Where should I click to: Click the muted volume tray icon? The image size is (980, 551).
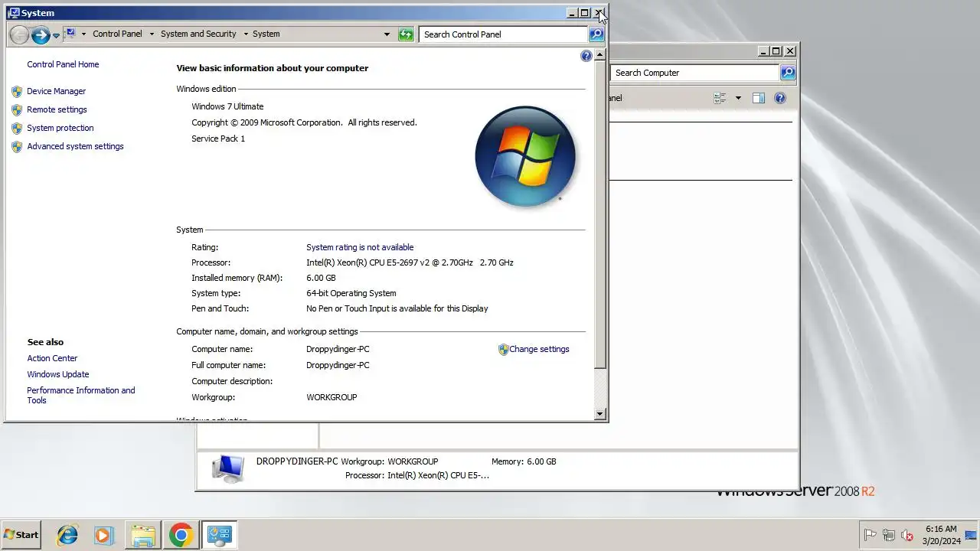[x=907, y=535]
